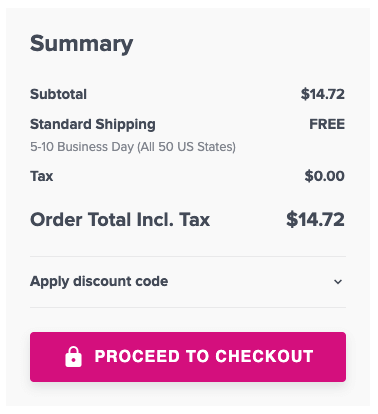Expand the discount code chevron arrow

tap(338, 282)
